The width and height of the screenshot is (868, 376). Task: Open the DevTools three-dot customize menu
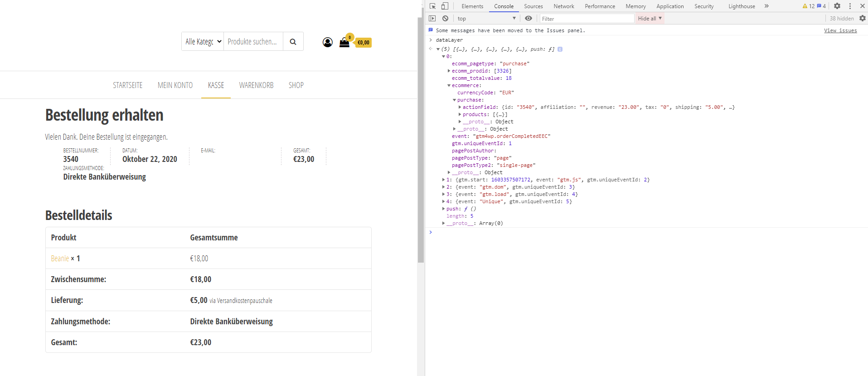pos(850,6)
